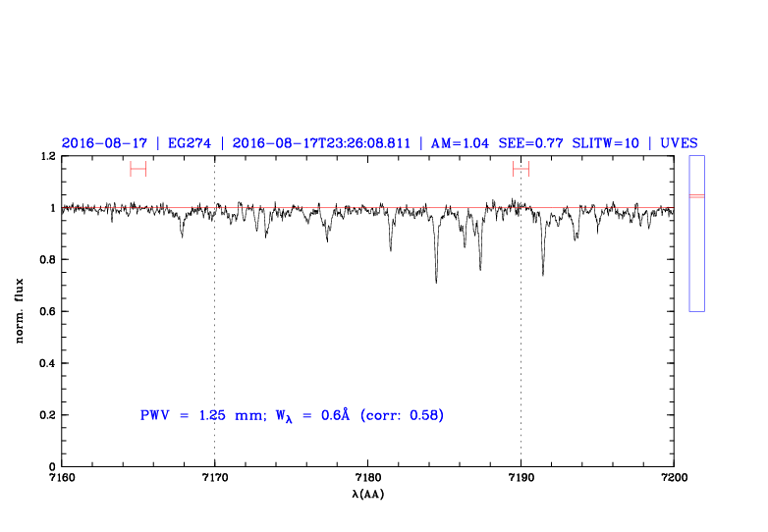768x532 pixels.
Task: Click the SLITW=10 slit width label
Action: click(x=604, y=143)
